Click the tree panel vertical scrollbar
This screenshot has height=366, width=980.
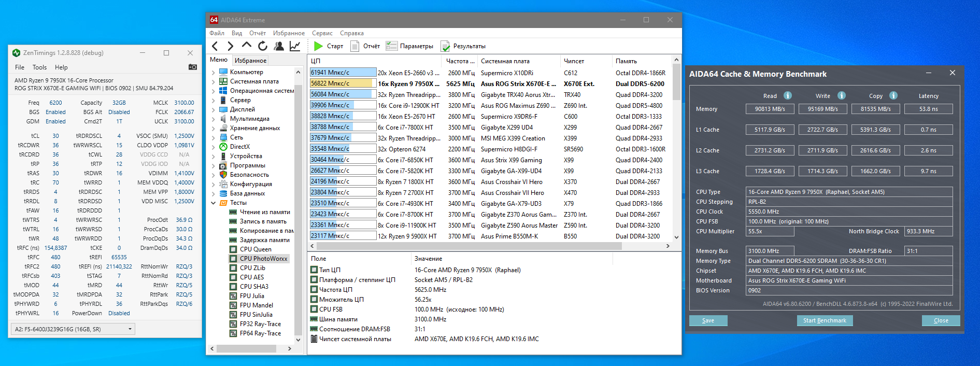298,205
